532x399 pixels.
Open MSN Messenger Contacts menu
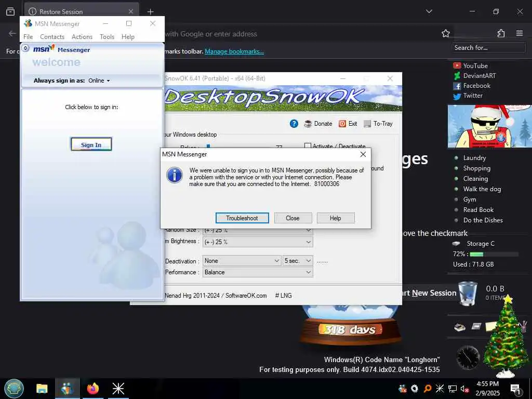(x=52, y=37)
